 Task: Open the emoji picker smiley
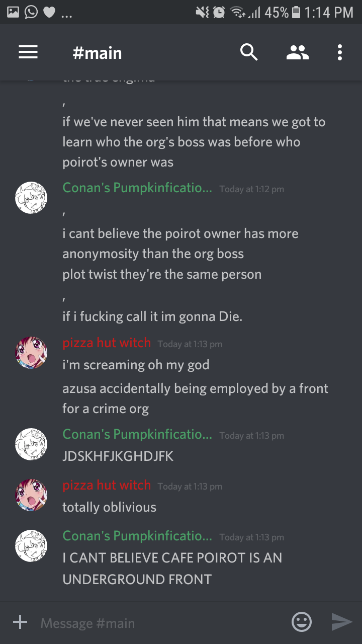(302, 622)
